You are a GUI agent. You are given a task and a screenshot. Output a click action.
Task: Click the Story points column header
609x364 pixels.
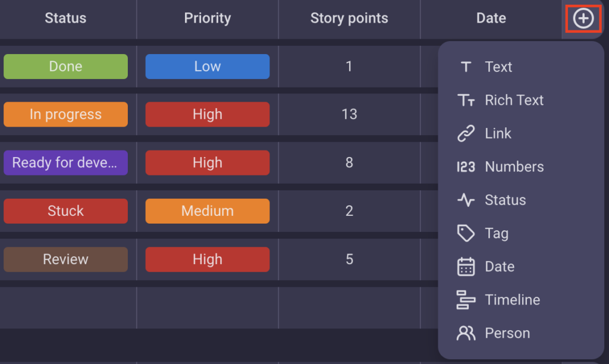coord(349,18)
